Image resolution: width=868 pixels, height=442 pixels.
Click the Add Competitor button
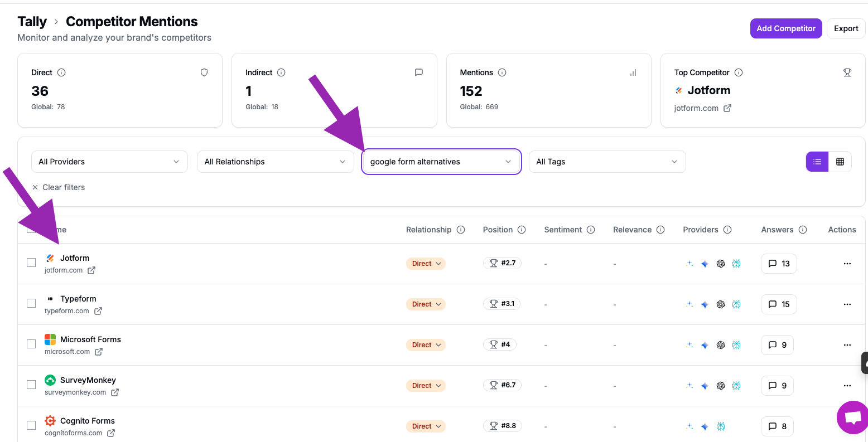[x=786, y=28]
